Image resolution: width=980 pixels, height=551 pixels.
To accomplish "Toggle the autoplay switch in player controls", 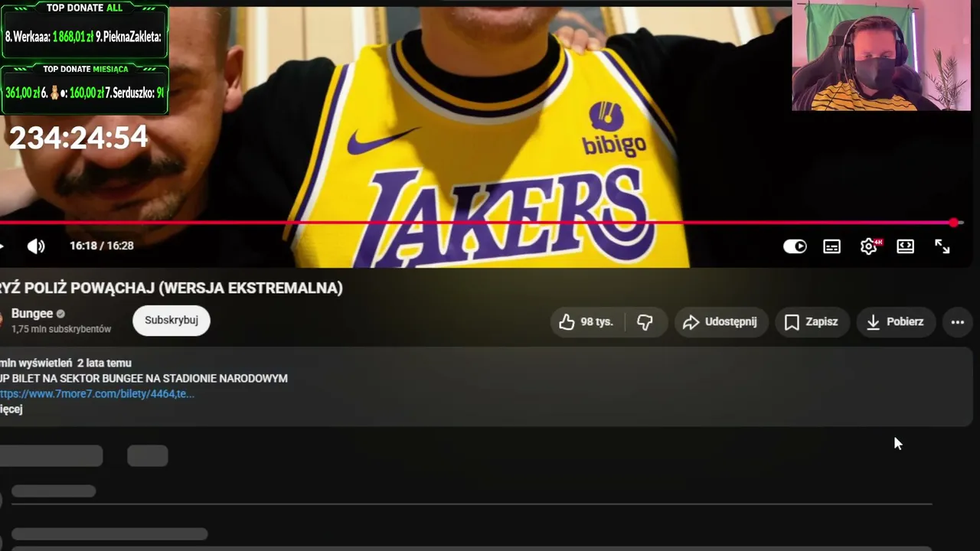I will pyautogui.click(x=795, y=246).
